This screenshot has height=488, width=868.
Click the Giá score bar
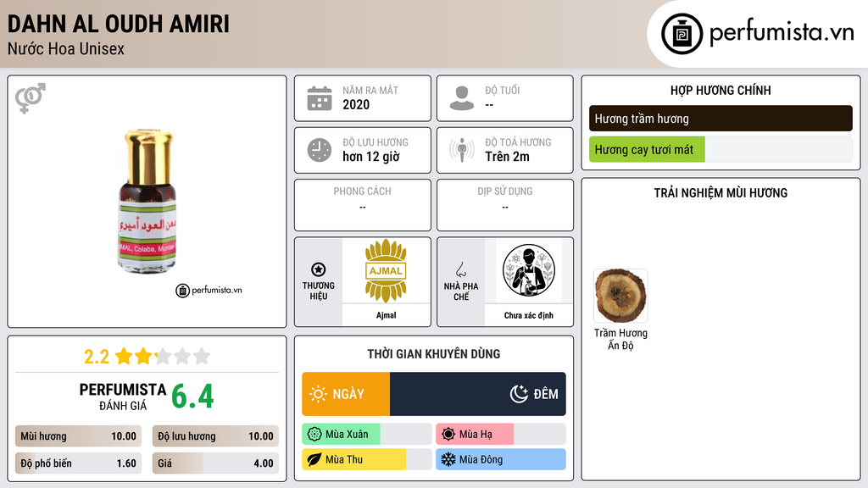(215, 463)
